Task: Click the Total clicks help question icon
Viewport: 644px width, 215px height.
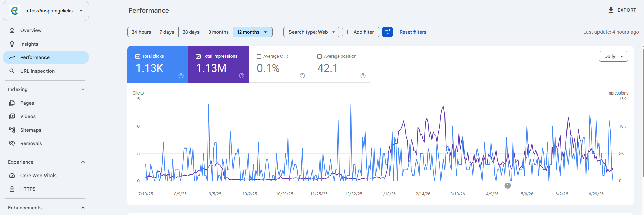Action: [181, 76]
